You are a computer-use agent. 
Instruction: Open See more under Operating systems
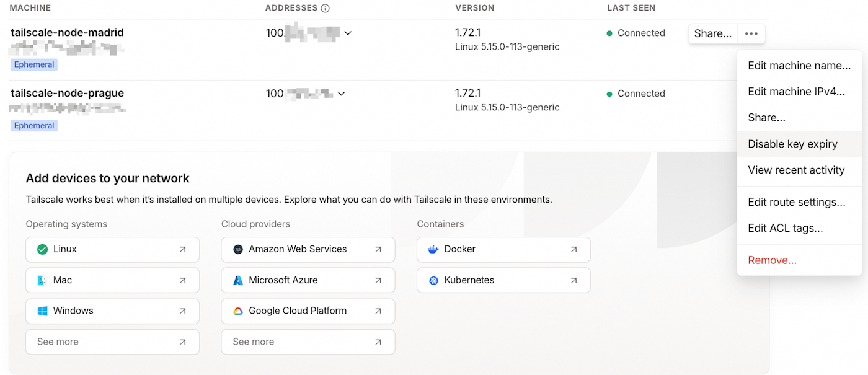[112, 342]
